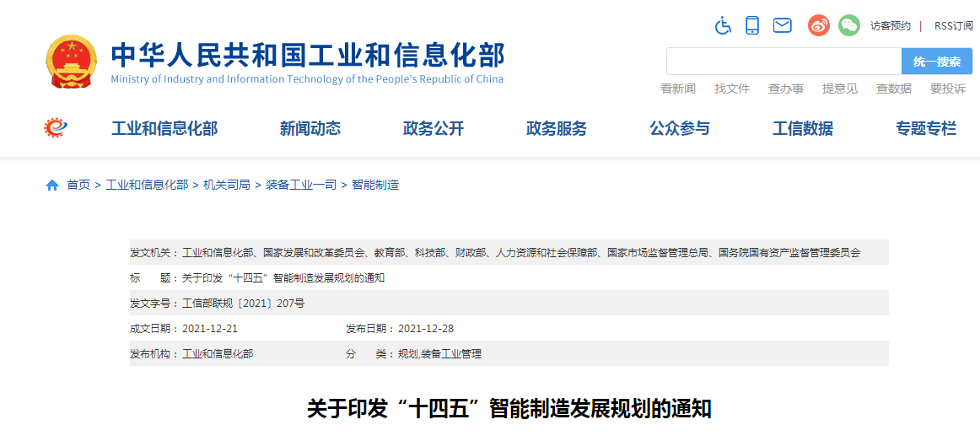
Task: Open the WeChat icon
Action: pyautogui.click(x=848, y=25)
